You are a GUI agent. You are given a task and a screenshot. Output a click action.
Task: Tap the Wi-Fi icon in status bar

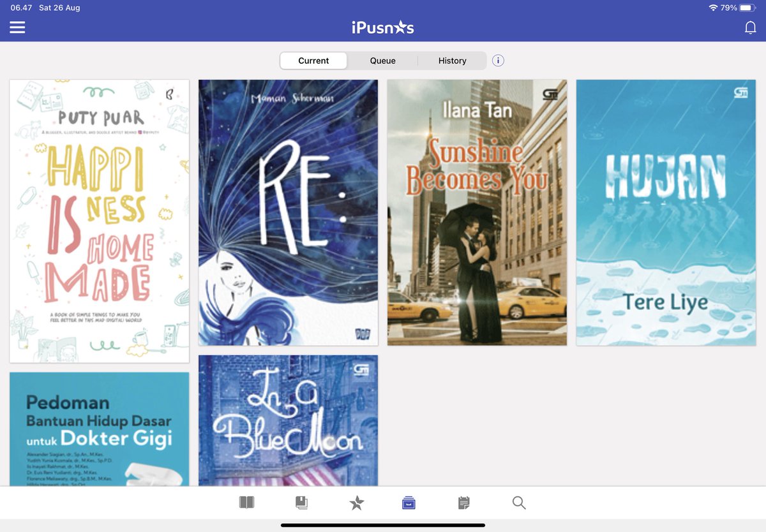[713, 8]
